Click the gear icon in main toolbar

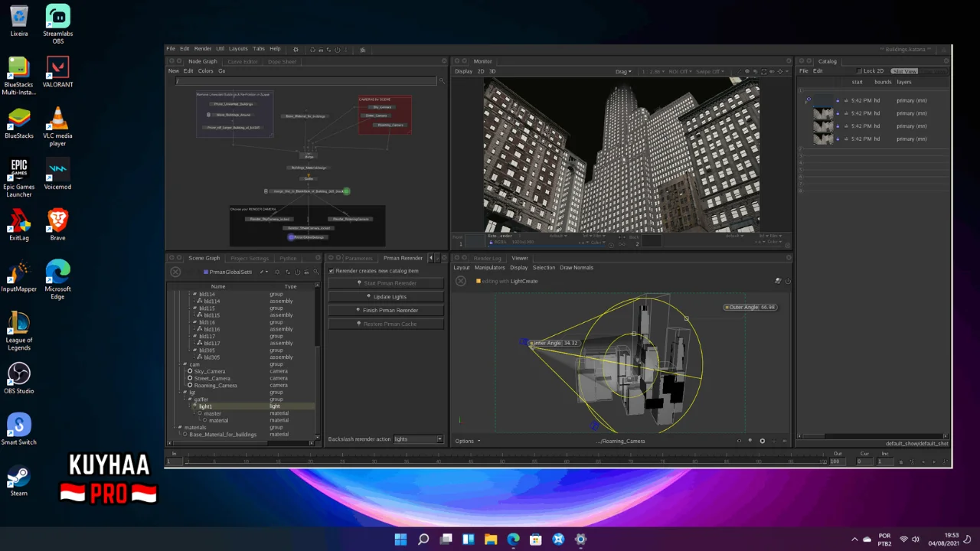tap(296, 50)
